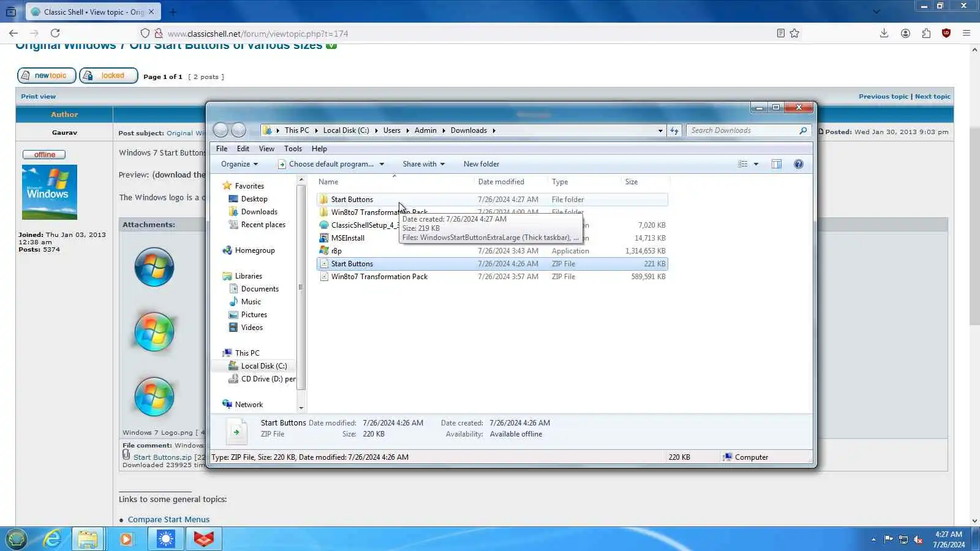This screenshot has height=551, width=980.
Task: Select the MSEInstall application file
Action: (x=492, y=238)
